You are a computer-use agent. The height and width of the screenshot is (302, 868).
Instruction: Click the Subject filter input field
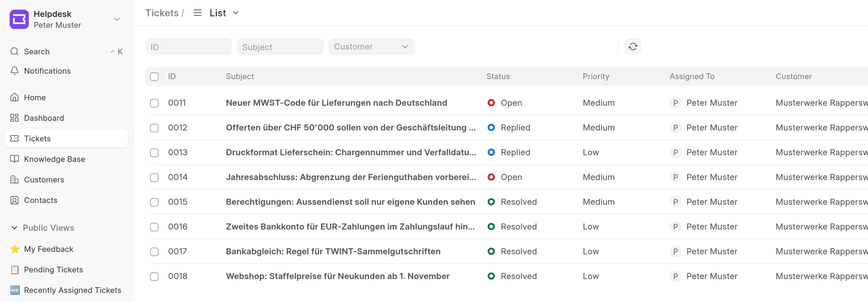pyautogui.click(x=280, y=47)
